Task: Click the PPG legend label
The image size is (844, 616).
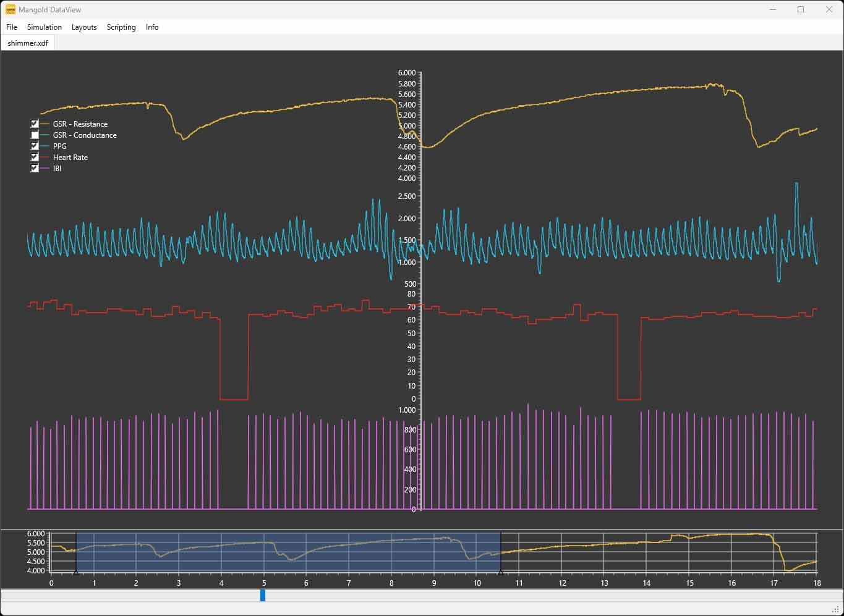Action: click(x=60, y=146)
